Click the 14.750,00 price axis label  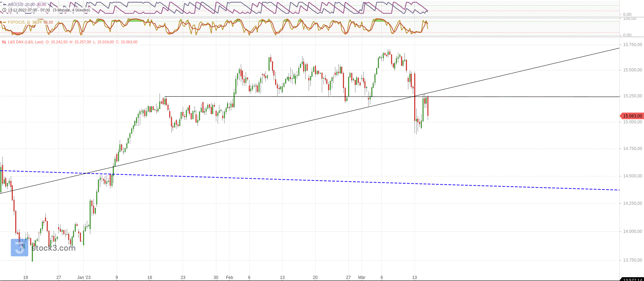coord(633,149)
